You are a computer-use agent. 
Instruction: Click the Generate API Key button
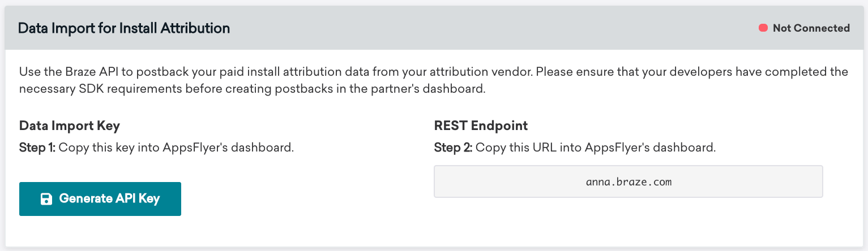coord(100,199)
